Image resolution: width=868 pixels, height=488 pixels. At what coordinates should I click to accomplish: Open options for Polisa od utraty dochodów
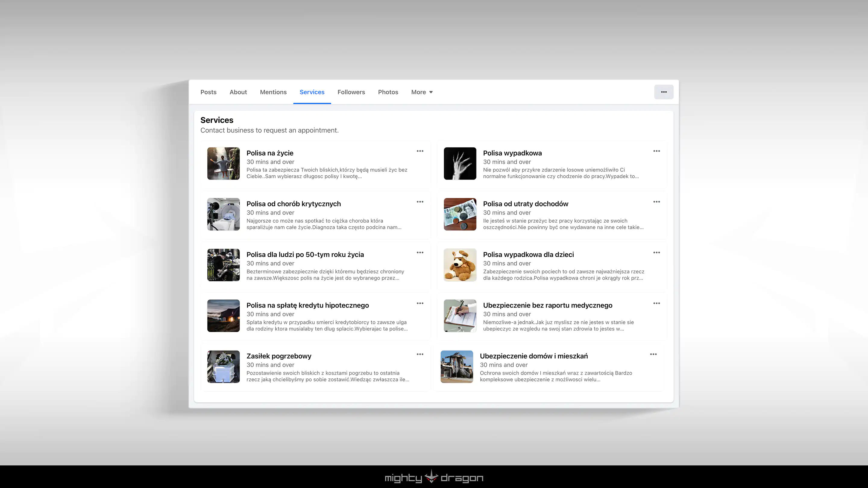(656, 202)
